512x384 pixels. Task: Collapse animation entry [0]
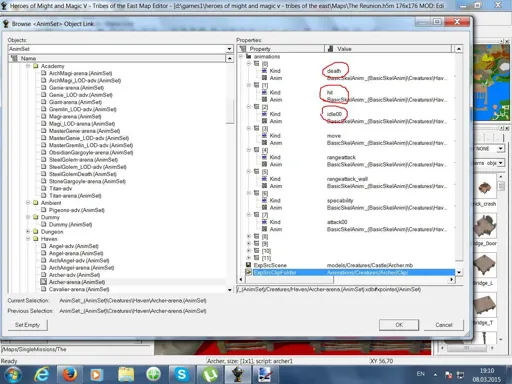click(x=249, y=63)
